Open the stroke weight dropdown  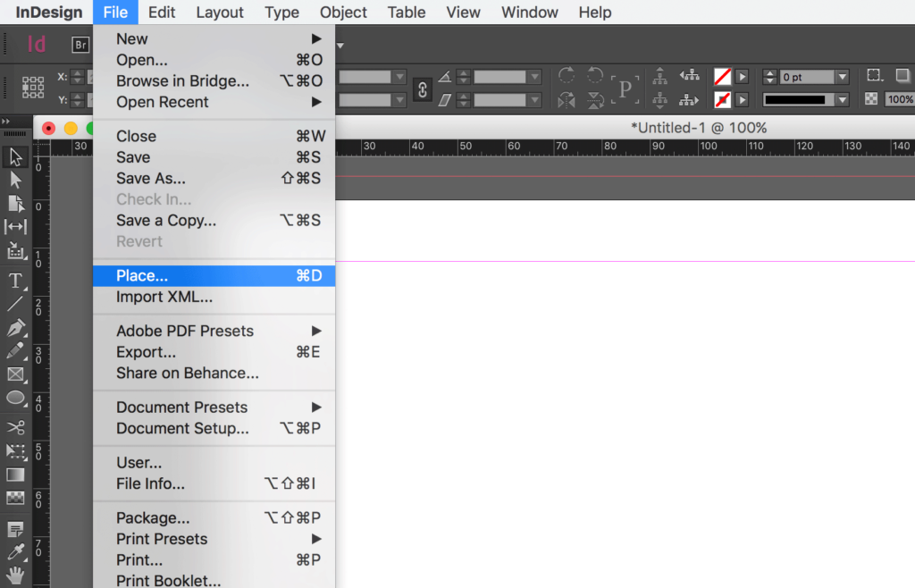(x=841, y=77)
